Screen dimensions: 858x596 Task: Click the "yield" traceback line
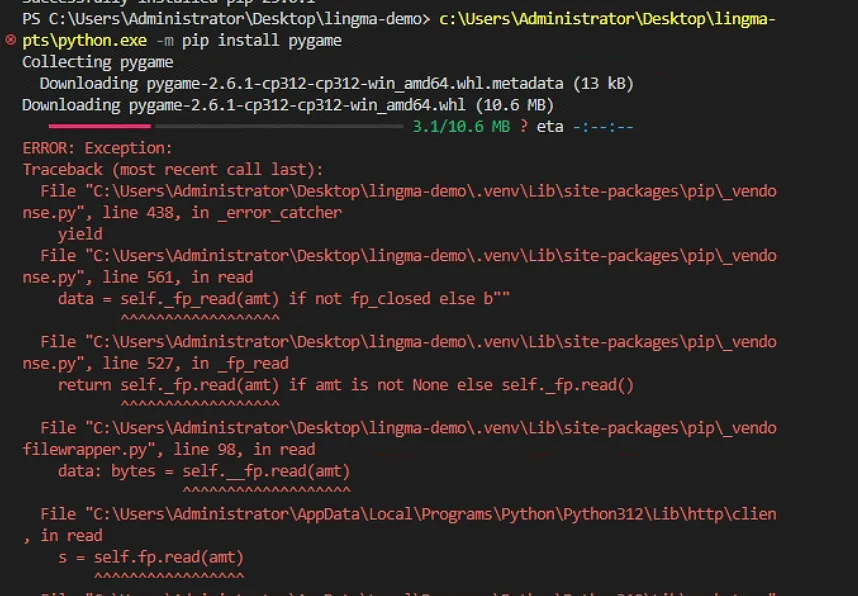click(x=80, y=234)
